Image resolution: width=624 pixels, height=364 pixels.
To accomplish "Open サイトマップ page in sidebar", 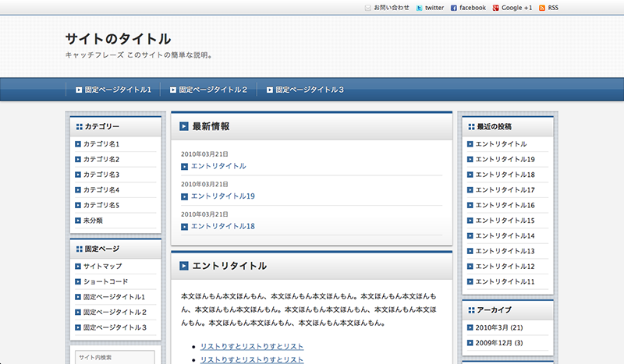I will click(x=102, y=267).
